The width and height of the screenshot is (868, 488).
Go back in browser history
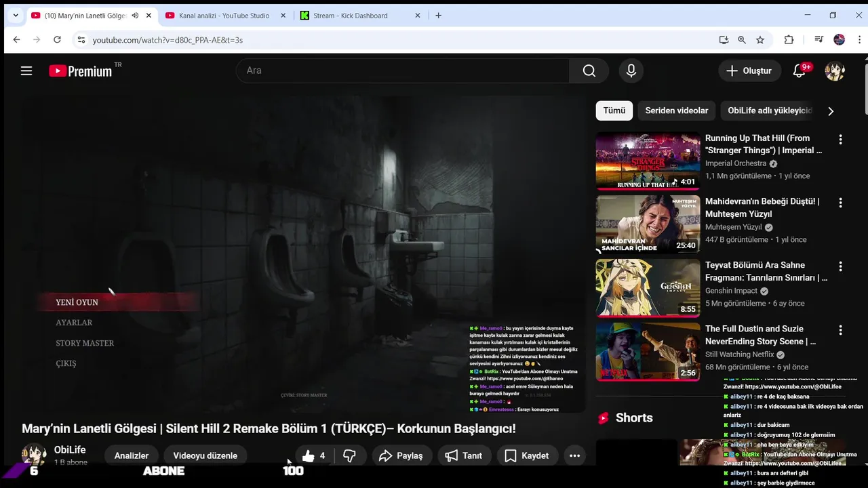[16, 40]
